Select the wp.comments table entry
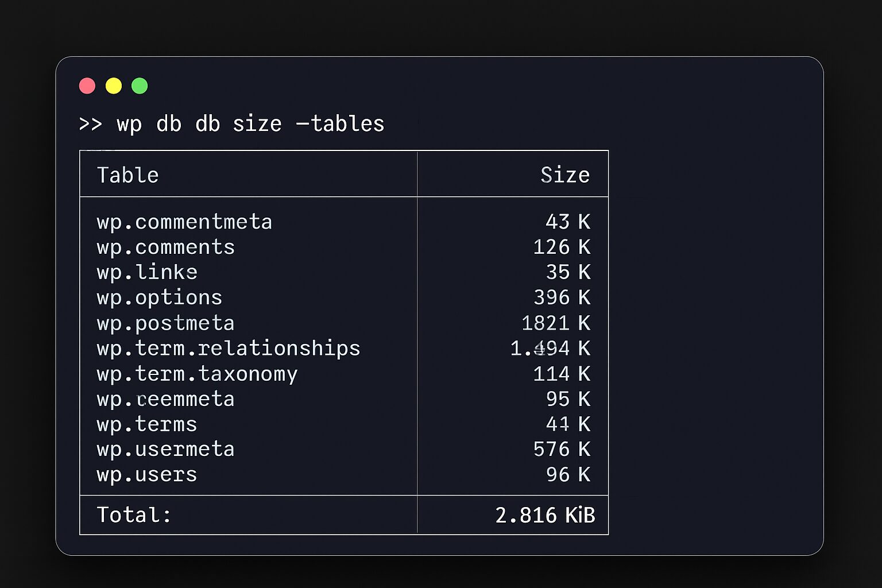The height and width of the screenshot is (588, 882). click(x=165, y=247)
